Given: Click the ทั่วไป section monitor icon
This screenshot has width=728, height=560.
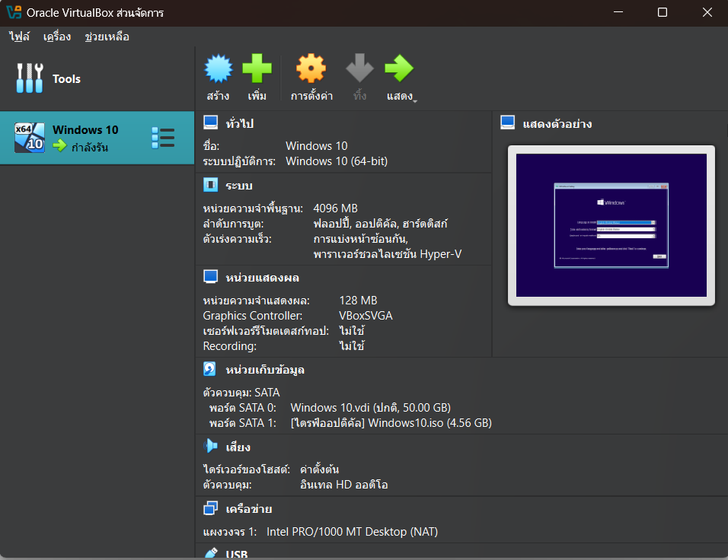Looking at the screenshot, I should click(211, 123).
